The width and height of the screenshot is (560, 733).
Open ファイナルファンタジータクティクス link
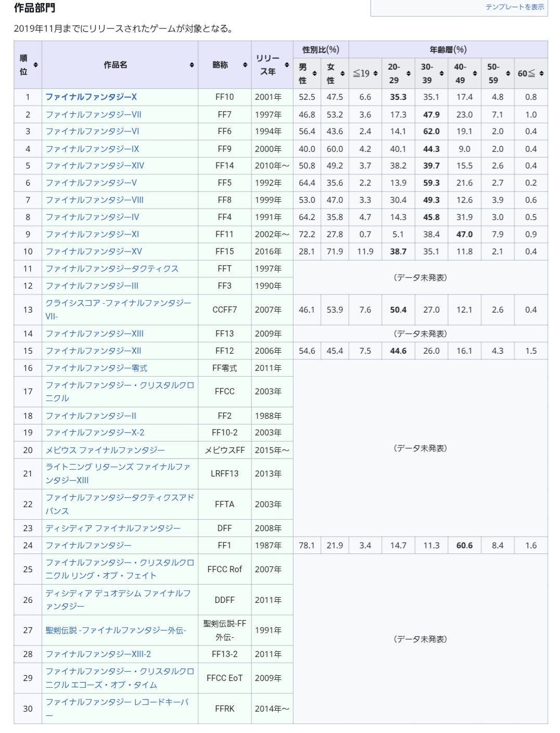[112, 268]
